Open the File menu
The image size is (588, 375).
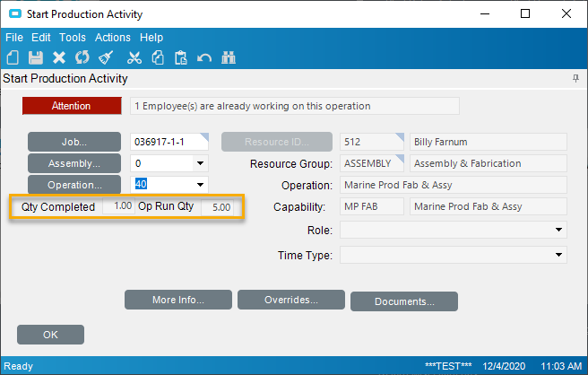point(14,38)
